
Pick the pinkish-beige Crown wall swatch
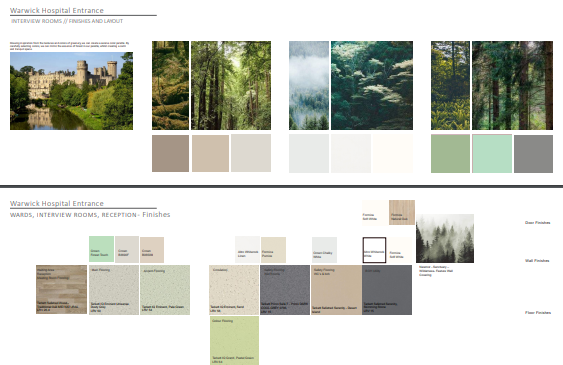pos(152,250)
